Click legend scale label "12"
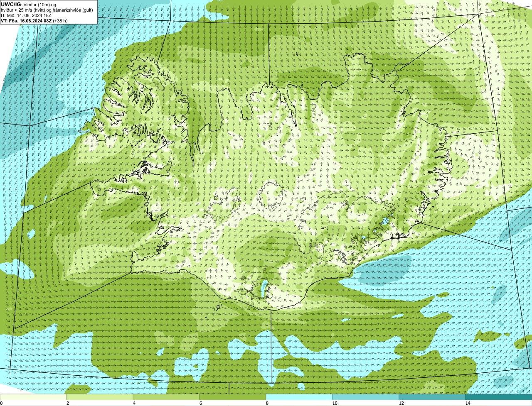 tap(401, 403)
